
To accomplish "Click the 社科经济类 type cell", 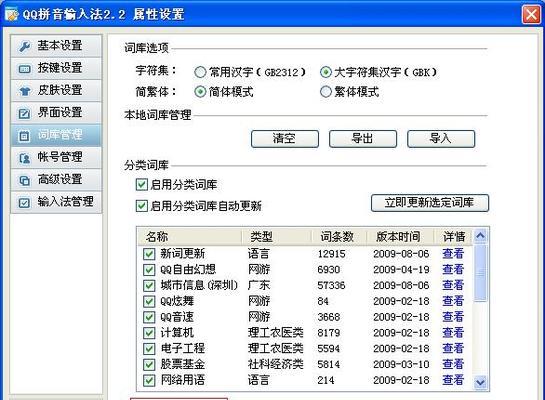I will (276, 365).
